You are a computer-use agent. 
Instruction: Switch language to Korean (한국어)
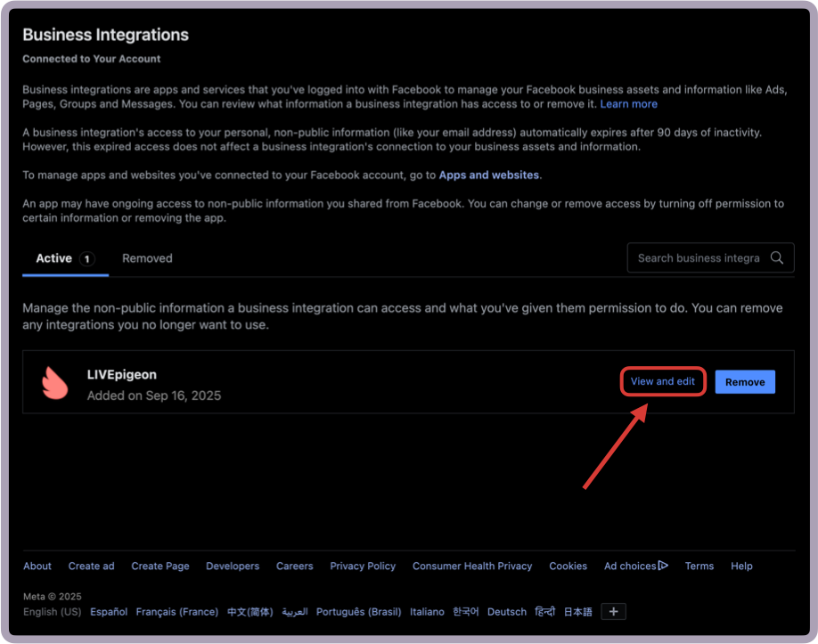(465, 612)
